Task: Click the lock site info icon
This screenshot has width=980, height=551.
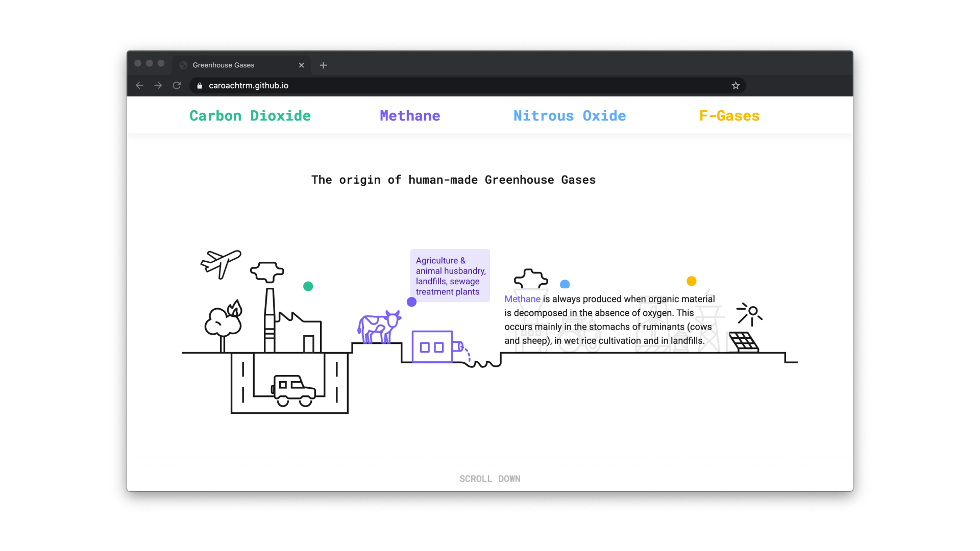Action: [x=200, y=86]
